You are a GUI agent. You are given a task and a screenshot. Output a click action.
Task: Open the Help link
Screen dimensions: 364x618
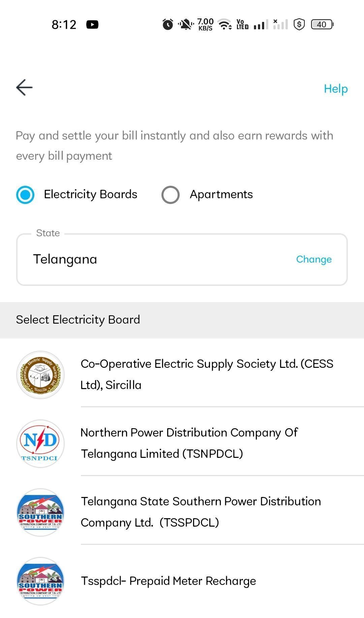coord(335,89)
